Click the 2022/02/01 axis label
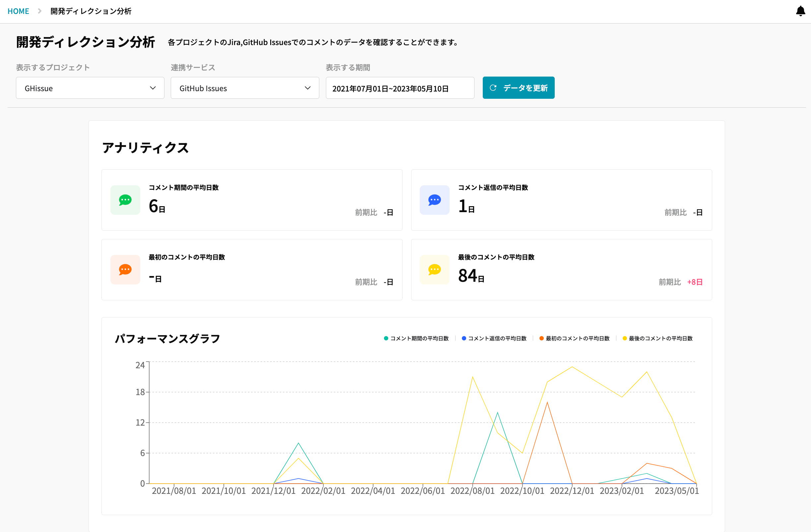This screenshot has height=532, width=811. (x=323, y=491)
